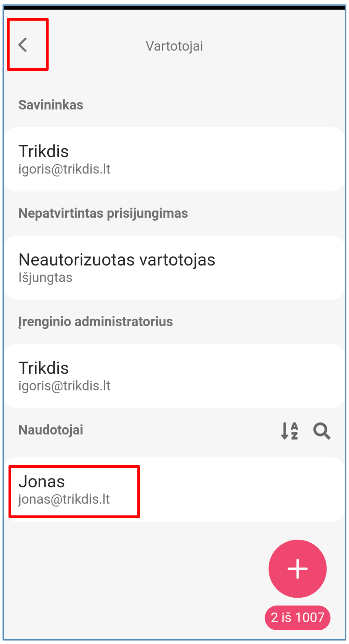Click the Nepatvirtintas prisijungimas section header
The height and width of the screenshot is (644, 349).
coord(103,213)
